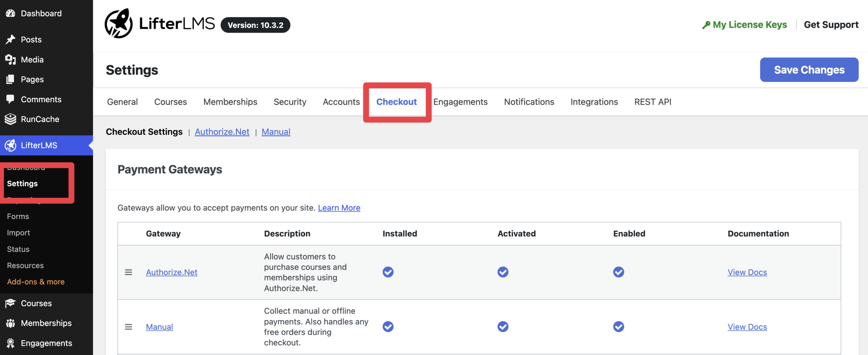The height and width of the screenshot is (355, 868).
Task: Click the LifterLMS rocket logo
Action: click(119, 24)
